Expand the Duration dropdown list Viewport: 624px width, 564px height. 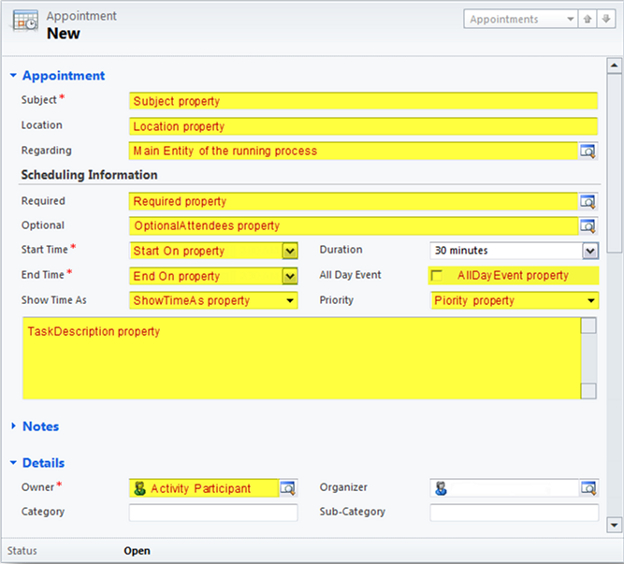[589, 251]
